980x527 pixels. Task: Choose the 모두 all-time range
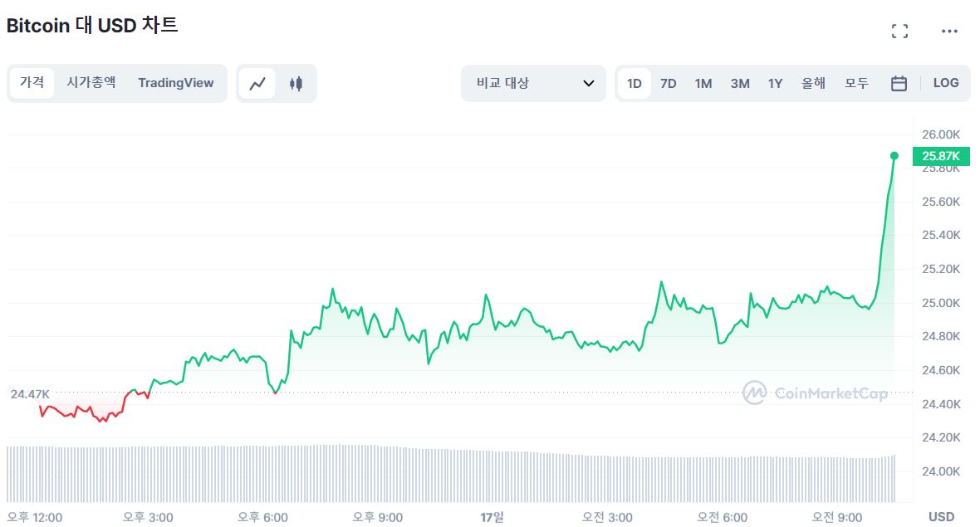point(856,83)
